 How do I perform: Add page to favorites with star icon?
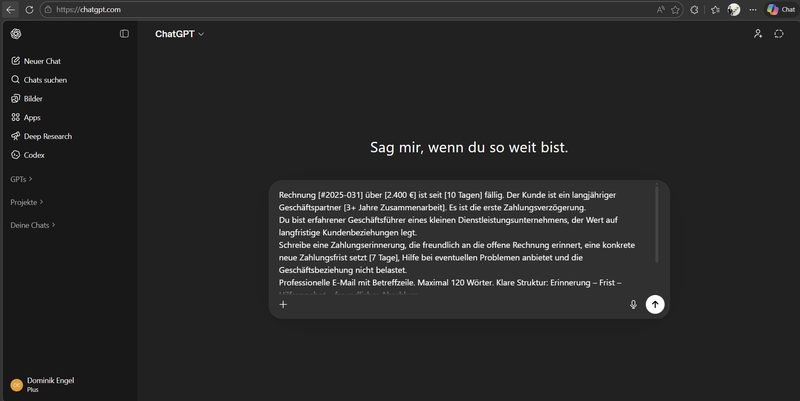point(676,10)
